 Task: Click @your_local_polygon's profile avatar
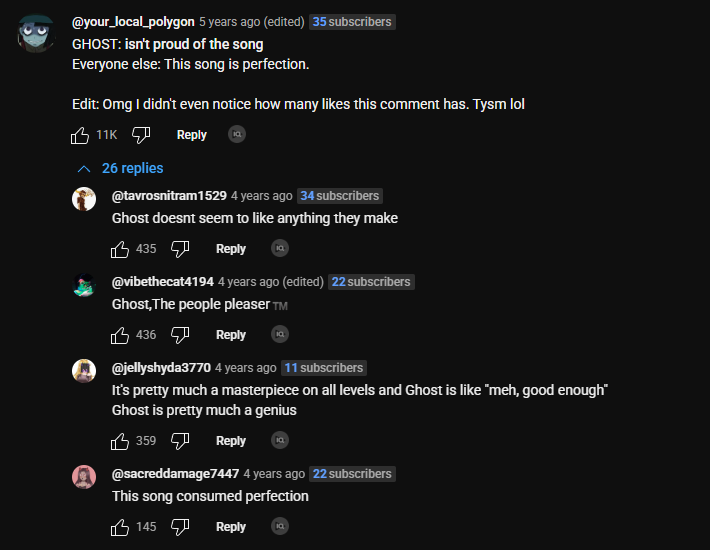pyautogui.click(x=37, y=35)
